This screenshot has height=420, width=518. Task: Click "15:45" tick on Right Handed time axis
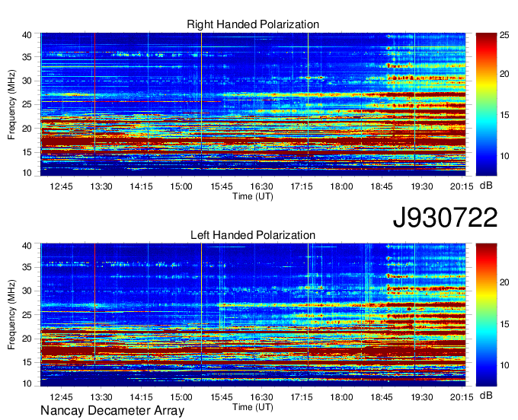pyautogui.click(x=222, y=186)
